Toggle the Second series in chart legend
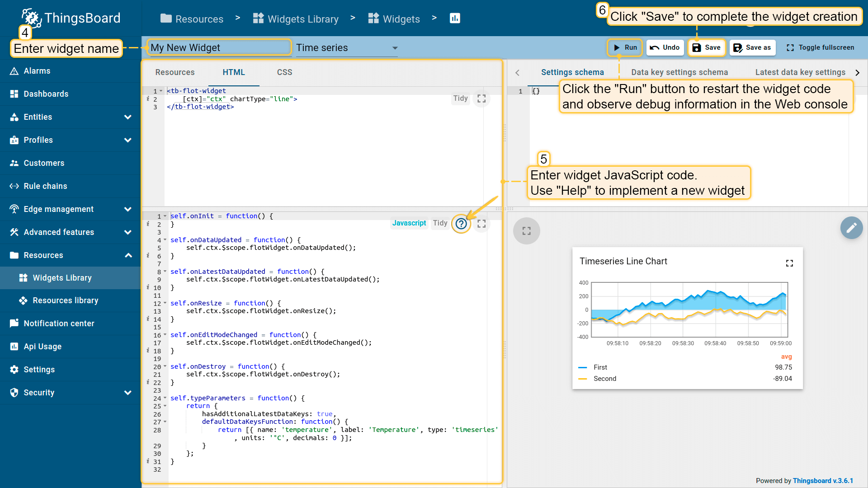Viewport: 868px width, 488px height. coord(604,379)
